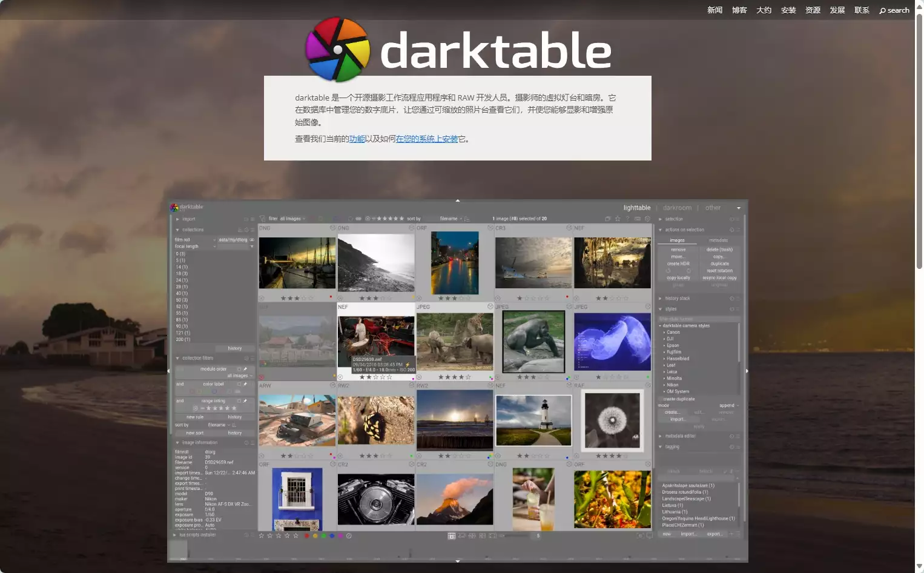Click the presets menu icon of collections module
Viewport: 924px width, 573px height.
[252, 230]
